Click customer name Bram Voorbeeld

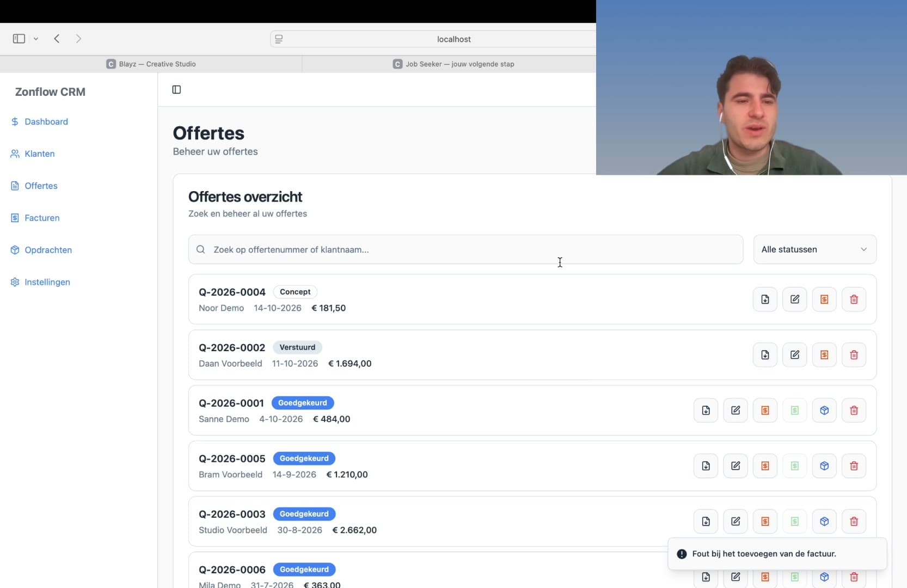[x=230, y=475]
